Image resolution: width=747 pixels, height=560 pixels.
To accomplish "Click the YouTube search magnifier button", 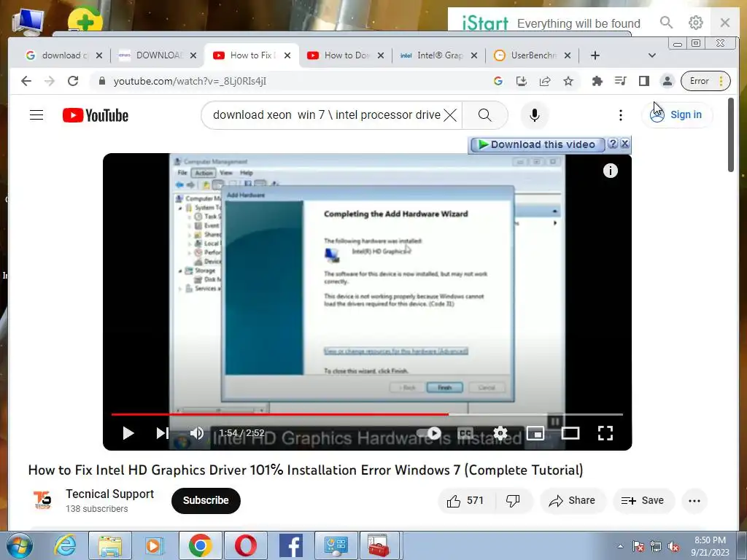I will click(484, 115).
